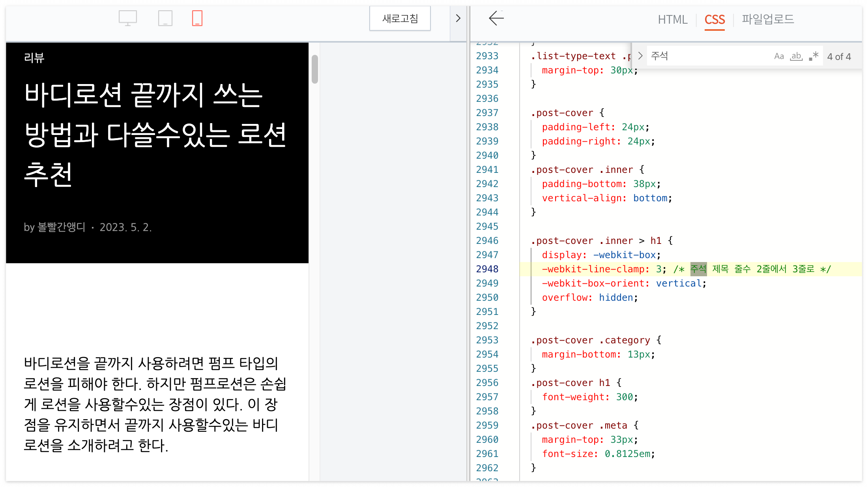Click 'overflow: hidden;' declaration
The image size is (868, 487).
(x=590, y=298)
